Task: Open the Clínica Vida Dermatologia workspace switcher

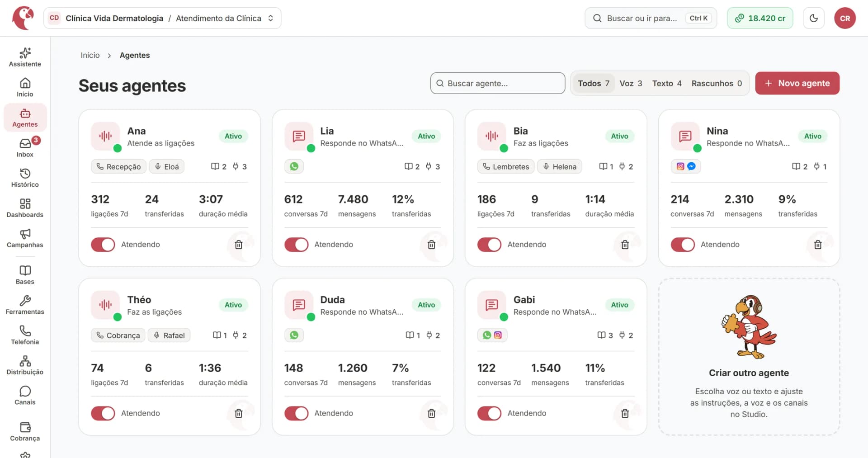Action: [x=162, y=18]
